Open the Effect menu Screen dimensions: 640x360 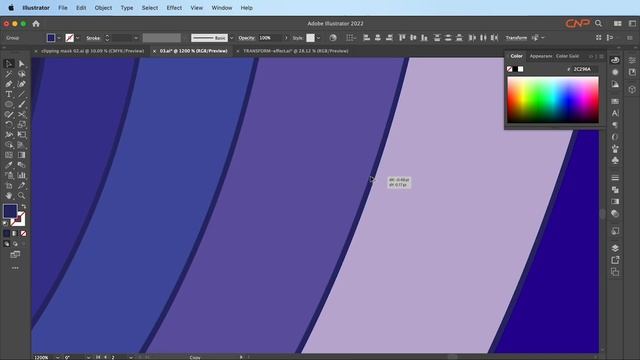click(x=174, y=8)
